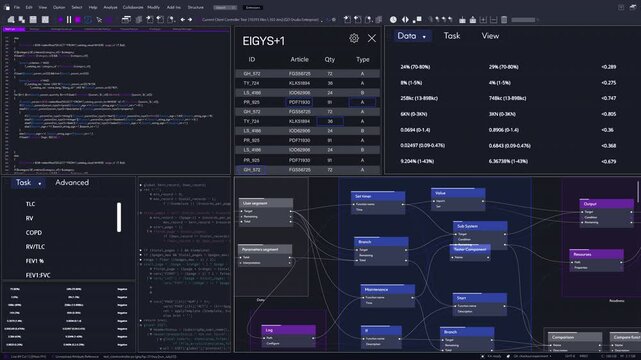Select the first purple code editor tab
The width and height of the screenshot is (641, 360).
coord(14,29)
